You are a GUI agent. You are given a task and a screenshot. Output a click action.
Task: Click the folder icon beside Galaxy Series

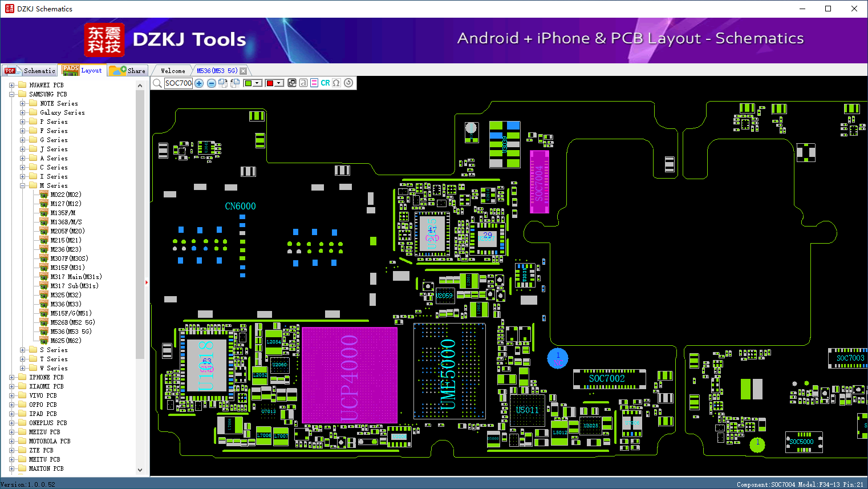click(x=33, y=112)
